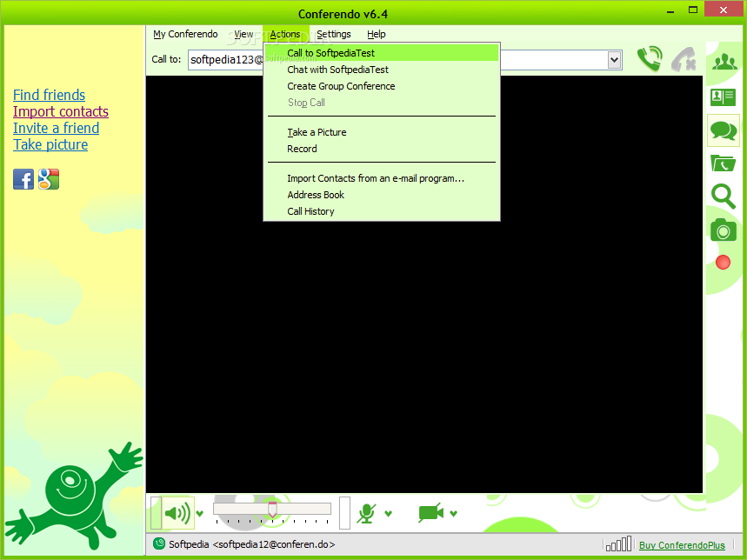Screen dimensions: 747x560
Task: Select Call to SoftpediaTest
Action: coord(382,53)
